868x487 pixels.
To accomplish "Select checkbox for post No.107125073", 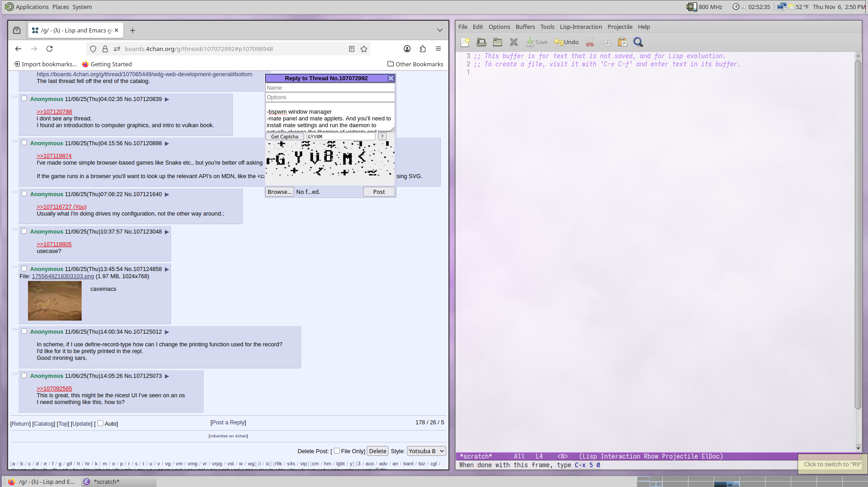I will coord(24,376).
